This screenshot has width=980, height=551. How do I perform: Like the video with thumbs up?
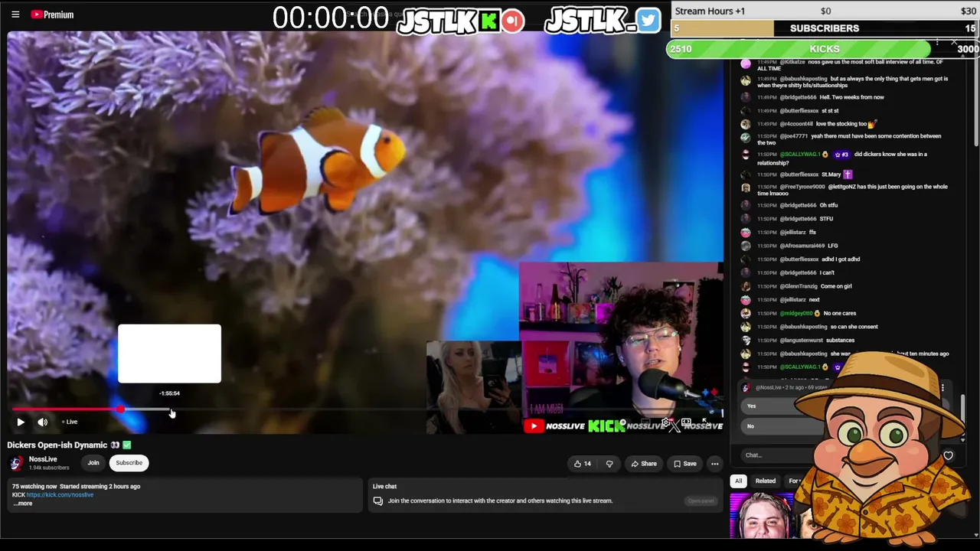[x=582, y=464]
